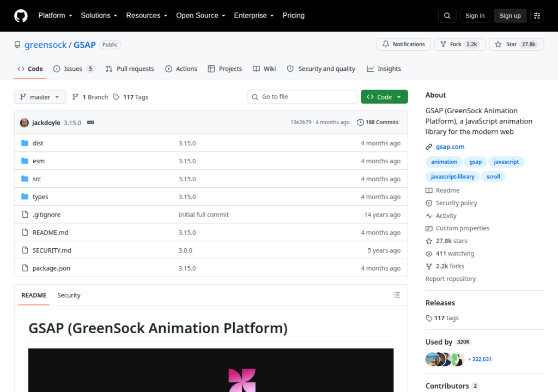This screenshot has height=392, width=558.
Task: Click Report repository link
Action: click(x=451, y=279)
